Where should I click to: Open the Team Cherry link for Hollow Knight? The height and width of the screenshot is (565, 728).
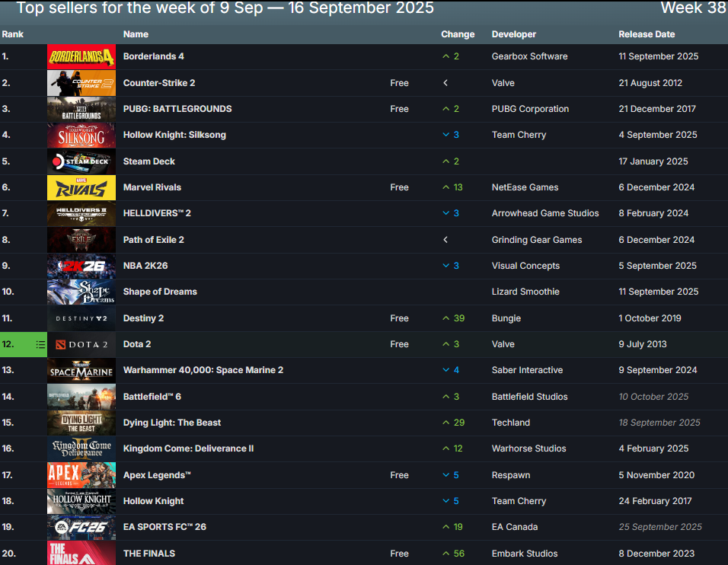pyautogui.click(x=519, y=501)
